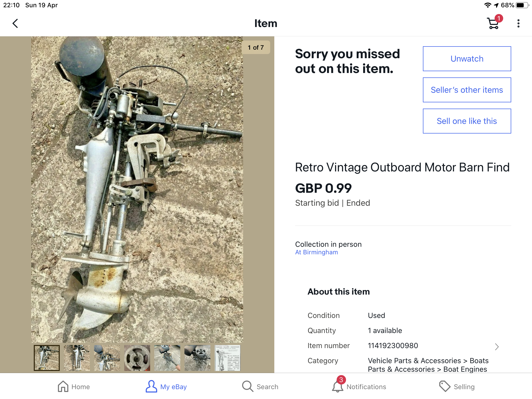The width and height of the screenshot is (532, 399).
Task: Tap the back arrow icon
Action: (x=15, y=23)
